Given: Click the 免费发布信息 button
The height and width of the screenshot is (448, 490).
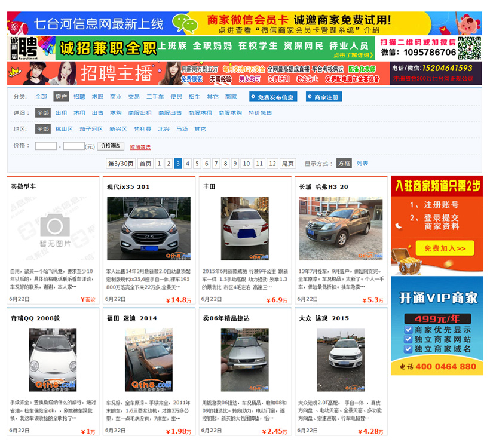Looking at the screenshot, I should [272, 97].
